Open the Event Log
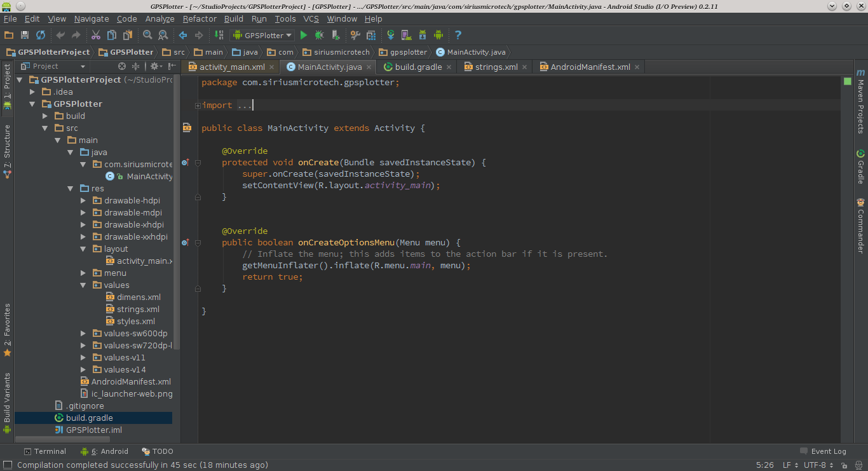 click(x=823, y=451)
